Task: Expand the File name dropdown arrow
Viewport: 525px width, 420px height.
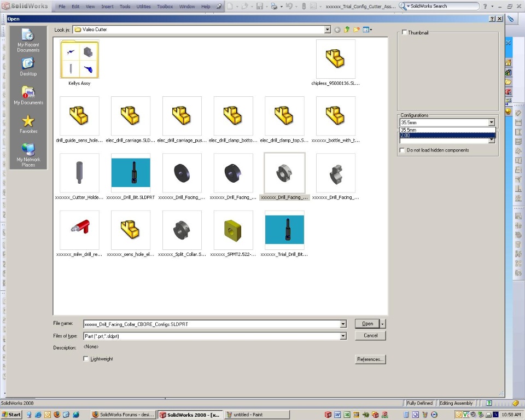Action: pos(343,324)
